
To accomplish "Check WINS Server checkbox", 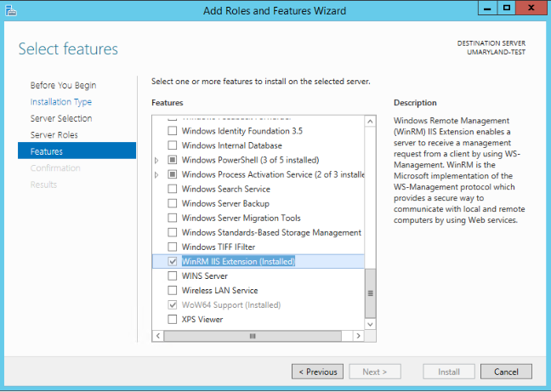I will 172,276.
